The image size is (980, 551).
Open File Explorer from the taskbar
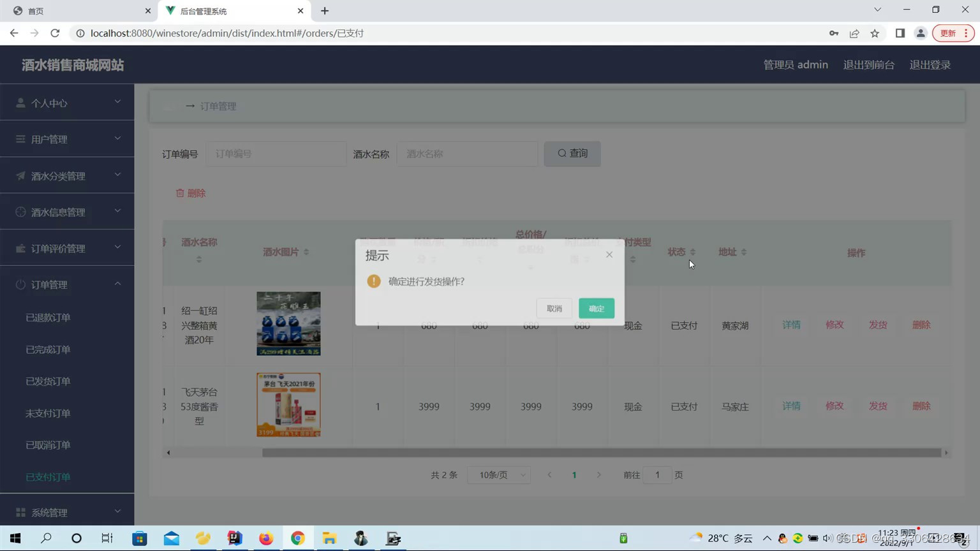329,538
